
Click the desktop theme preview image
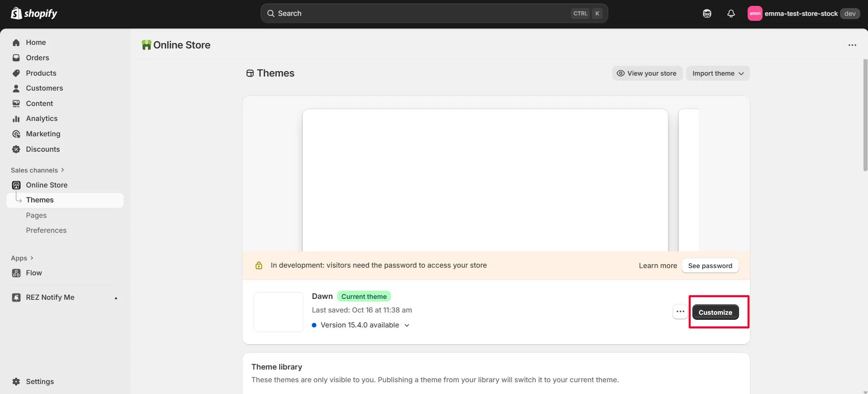click(x=485, y=180)
